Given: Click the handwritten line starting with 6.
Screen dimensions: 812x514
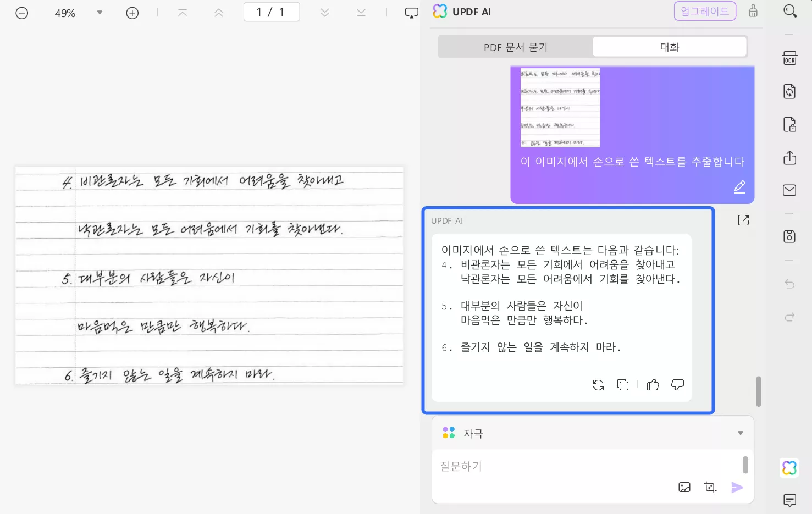Looking at the screenshot, I should [x=169, y=375].
